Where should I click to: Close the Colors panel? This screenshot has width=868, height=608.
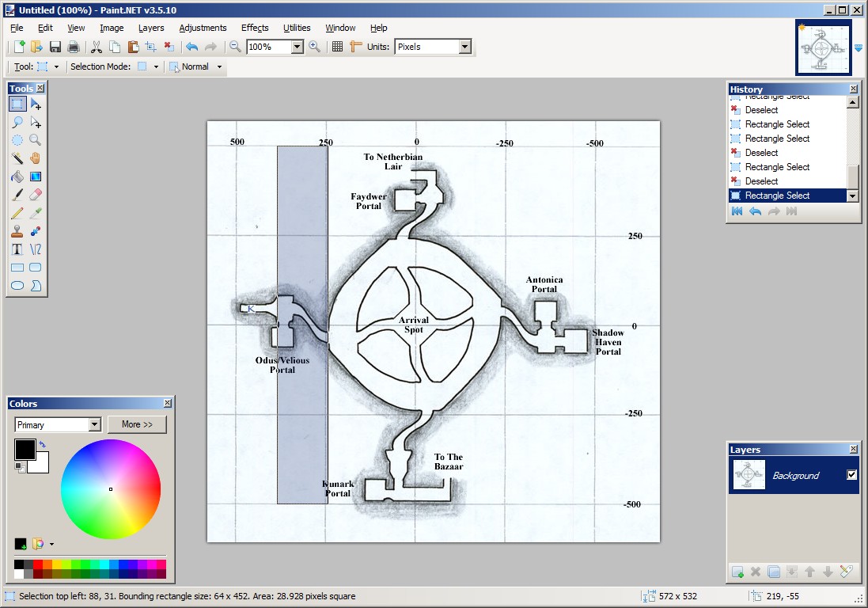click(168, 403)
